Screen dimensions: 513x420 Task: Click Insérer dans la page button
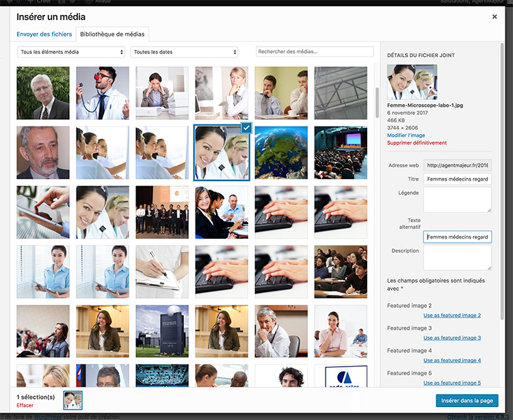pos(467,400)
